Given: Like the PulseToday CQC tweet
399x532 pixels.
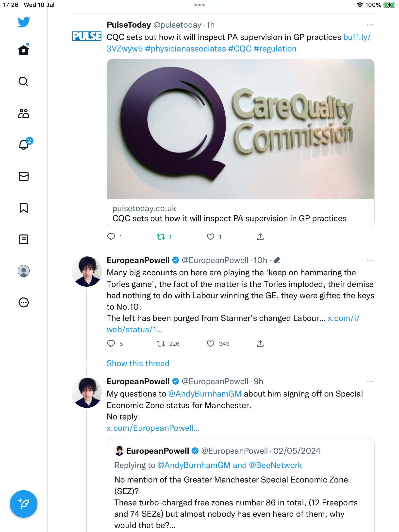Looking at the screenshot, I should point(211,237).
